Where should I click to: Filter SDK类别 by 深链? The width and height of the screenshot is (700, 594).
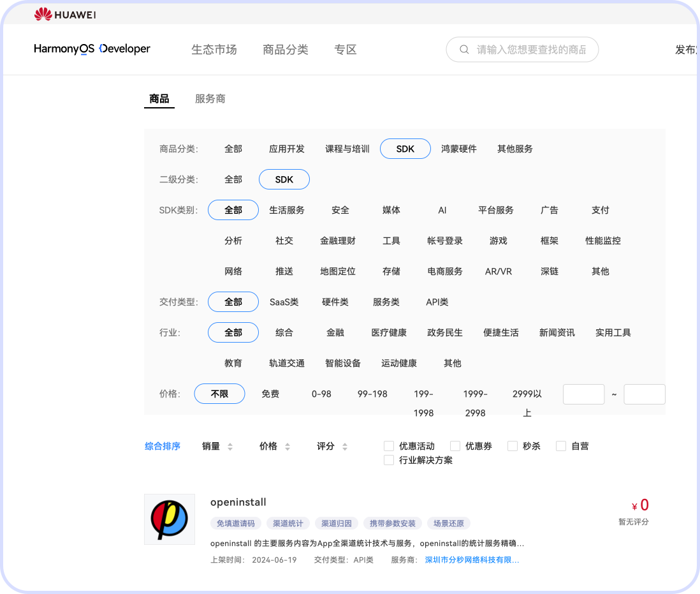tap(550, 272)
